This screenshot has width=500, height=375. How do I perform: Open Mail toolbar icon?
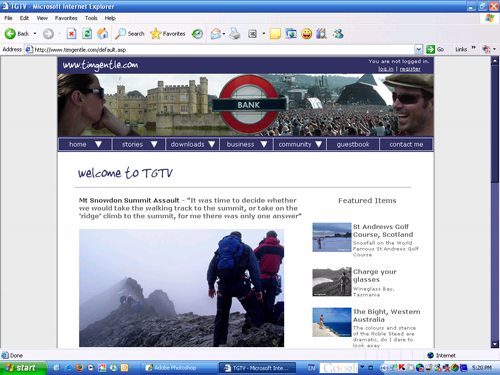[216, 34]
